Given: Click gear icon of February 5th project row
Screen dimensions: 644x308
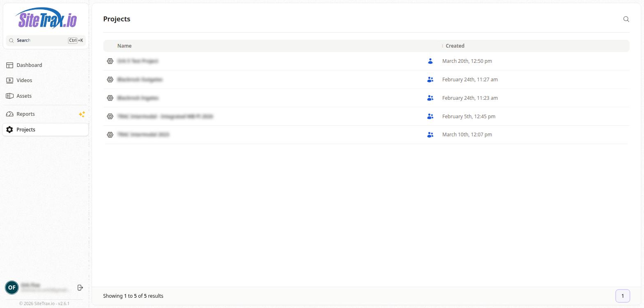Looking at the screenshot, I should 110,117.
